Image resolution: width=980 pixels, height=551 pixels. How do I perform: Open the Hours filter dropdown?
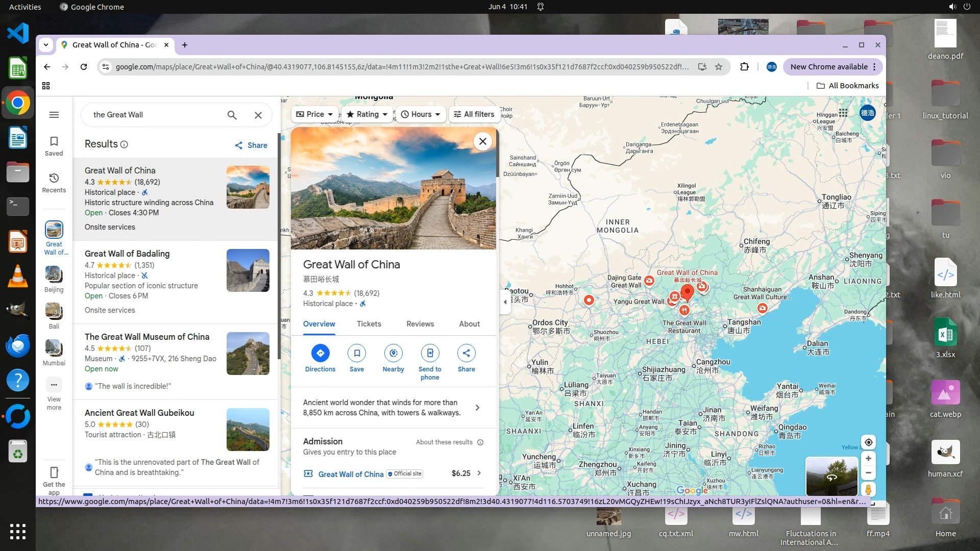click(x=421, y=114)
